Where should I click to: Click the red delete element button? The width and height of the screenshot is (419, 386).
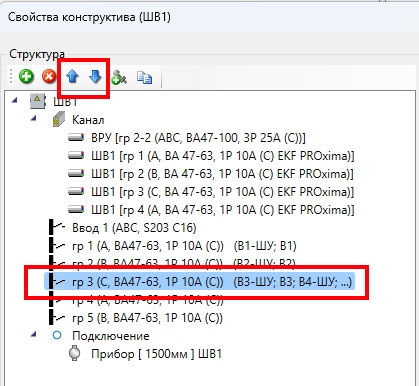pyautogui.click(x=49, y=76)
